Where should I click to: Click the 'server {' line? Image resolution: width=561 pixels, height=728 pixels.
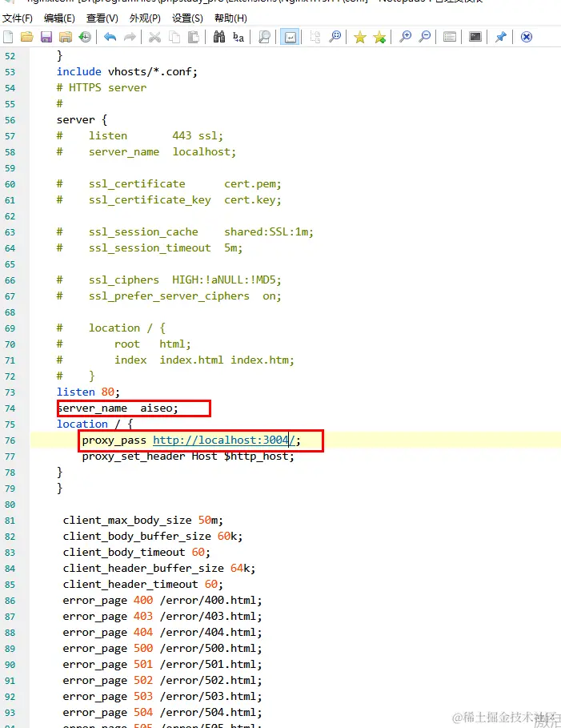82,119
